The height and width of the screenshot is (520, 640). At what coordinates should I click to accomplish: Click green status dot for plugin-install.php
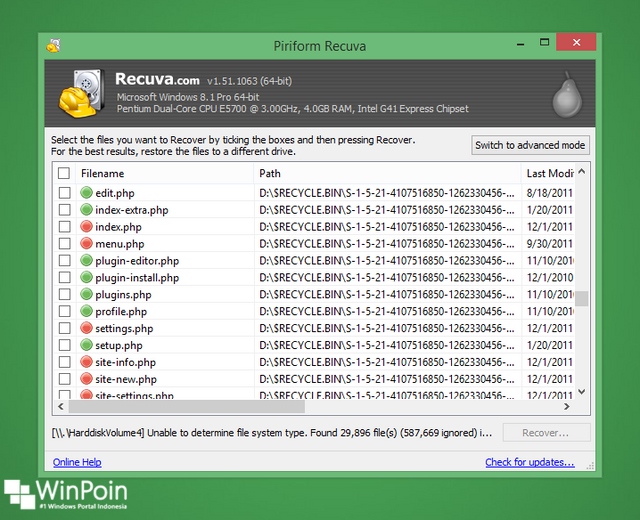click(86, 277)
